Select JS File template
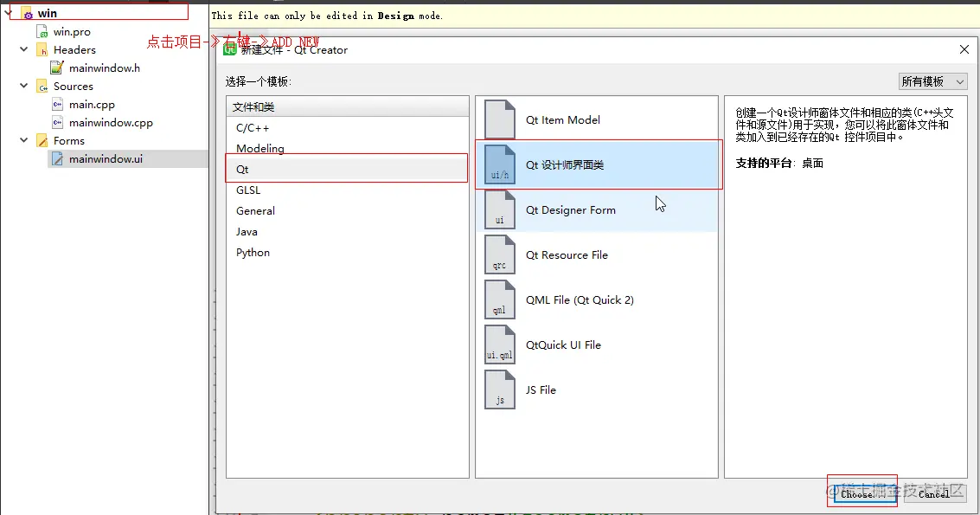This screenshot has height=515, width=980. [x=597, y=389]
